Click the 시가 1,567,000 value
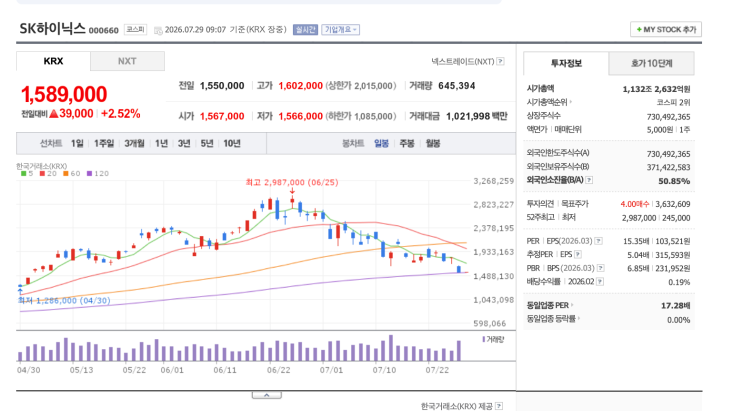The height and width of the screenshot is (411, 743). pos(222,116)
